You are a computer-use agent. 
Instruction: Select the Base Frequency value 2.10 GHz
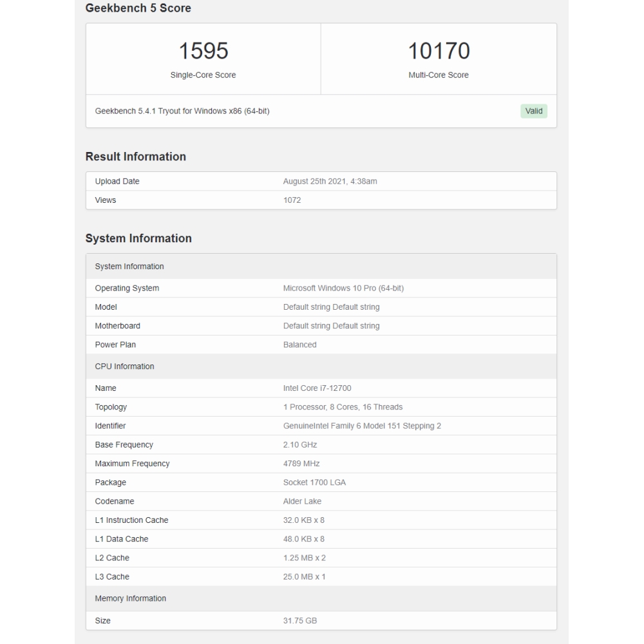coord(301,444)
